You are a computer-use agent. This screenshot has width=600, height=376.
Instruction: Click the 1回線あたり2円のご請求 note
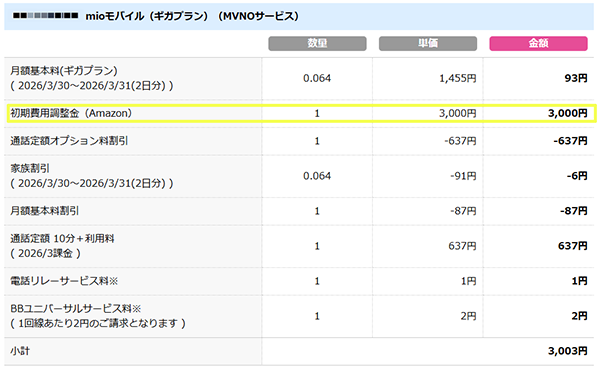pyautogui.click(x=98, y=324)
